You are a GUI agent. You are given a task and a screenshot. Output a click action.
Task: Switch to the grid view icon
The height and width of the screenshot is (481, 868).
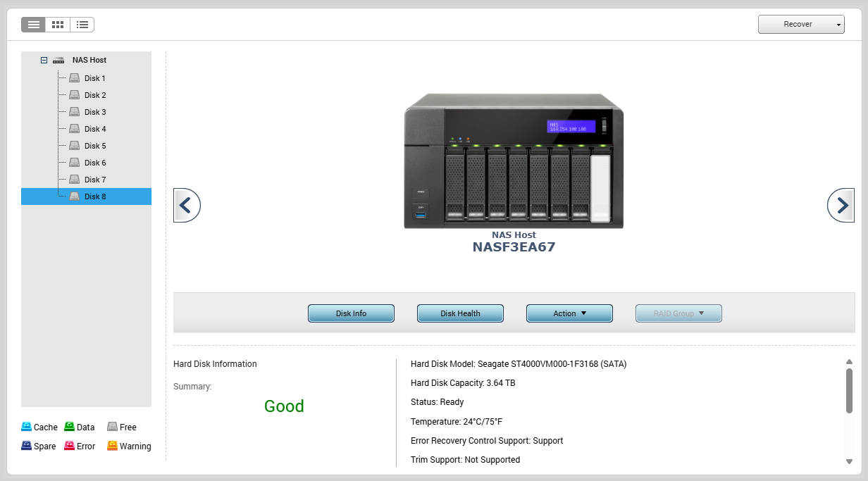(x=58, y=25)
